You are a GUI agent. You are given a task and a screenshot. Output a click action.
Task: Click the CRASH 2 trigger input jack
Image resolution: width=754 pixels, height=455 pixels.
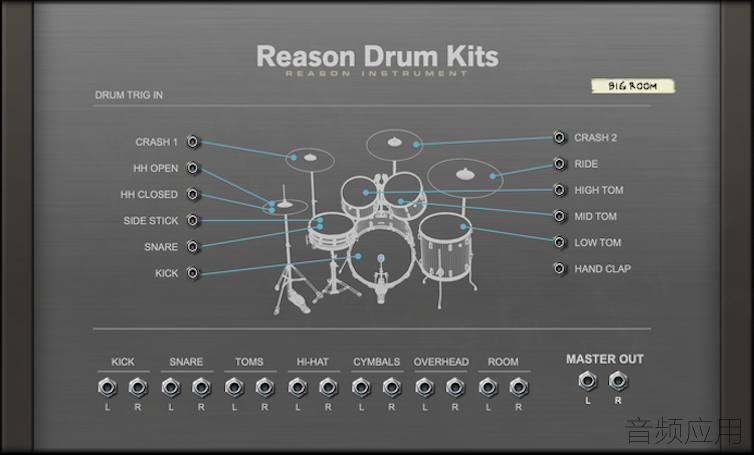559,138
